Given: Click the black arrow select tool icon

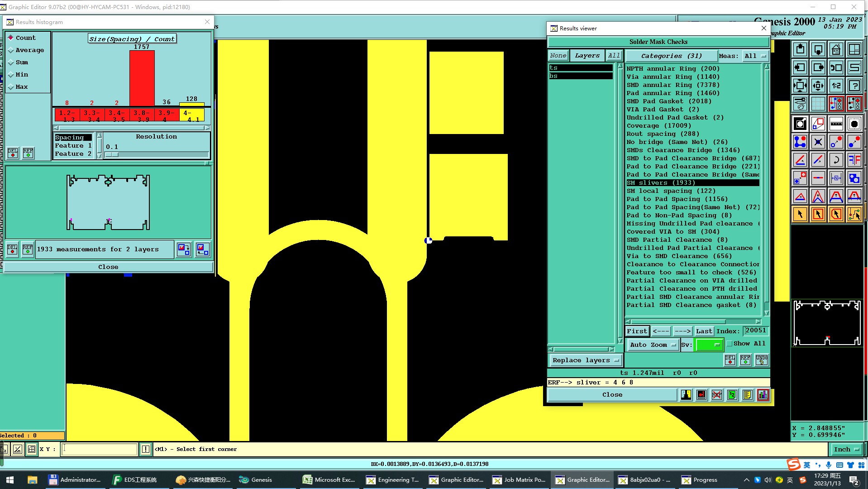Looking at the screenshot, I should coord(800,214).
